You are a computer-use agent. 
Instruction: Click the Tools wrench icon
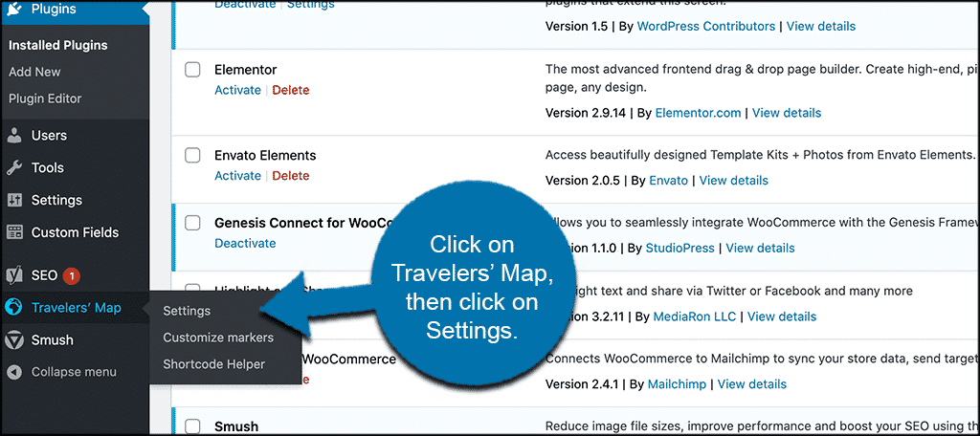(x=14, y=168)
